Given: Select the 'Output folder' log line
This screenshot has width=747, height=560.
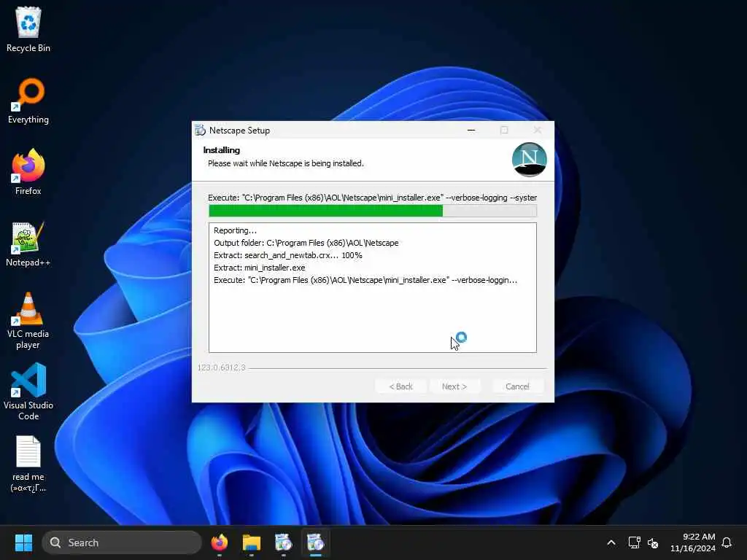Looking at the screenshot, I should pyautogui.click(x=306, y=243).
